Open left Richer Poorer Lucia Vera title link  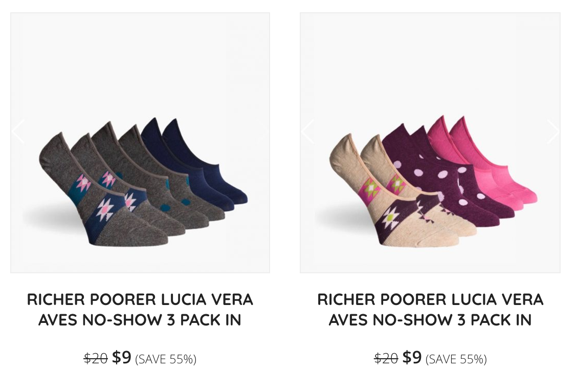tap(140, 310)
